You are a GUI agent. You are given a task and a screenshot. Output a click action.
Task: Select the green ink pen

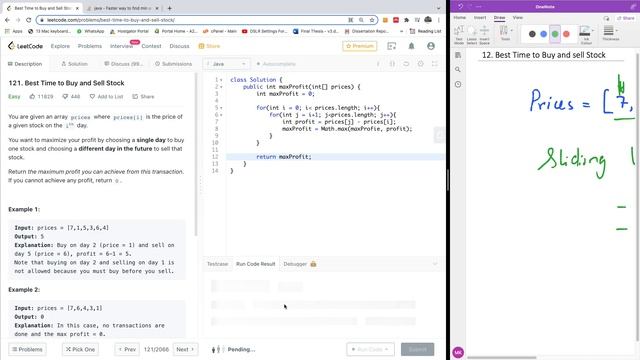[555, 34]
